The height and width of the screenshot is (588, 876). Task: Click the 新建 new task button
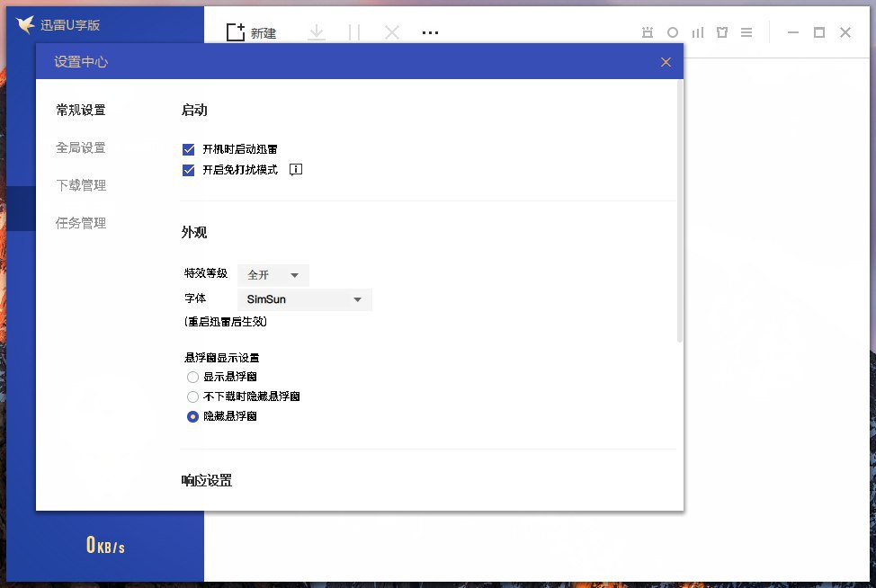(251, 32)
